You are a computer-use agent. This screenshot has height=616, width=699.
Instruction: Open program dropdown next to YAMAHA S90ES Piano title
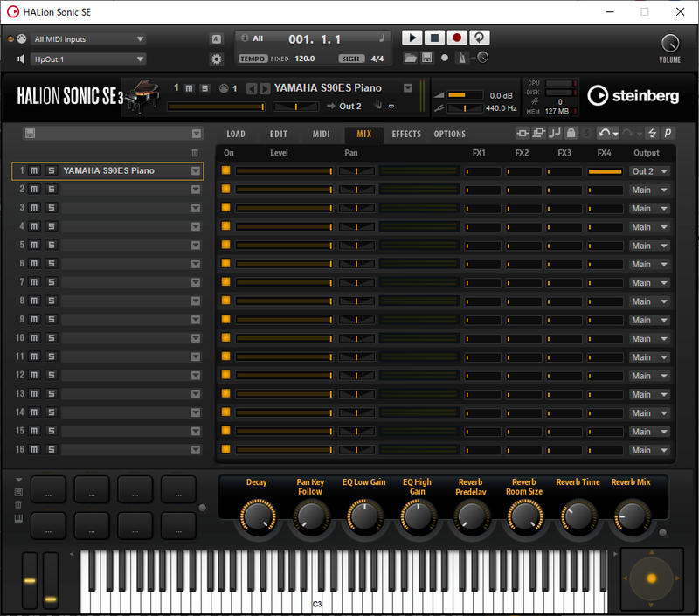(x=408, y=88)
